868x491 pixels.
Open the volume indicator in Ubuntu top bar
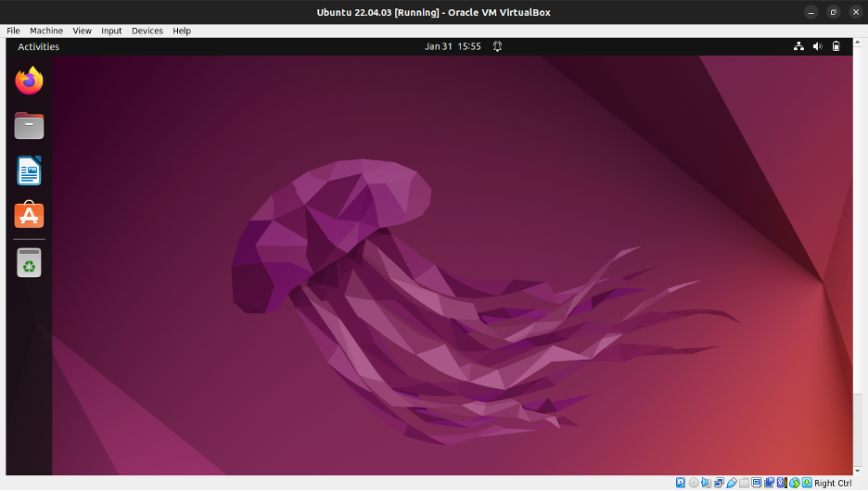pyautogui.click(x=818, y=46)
